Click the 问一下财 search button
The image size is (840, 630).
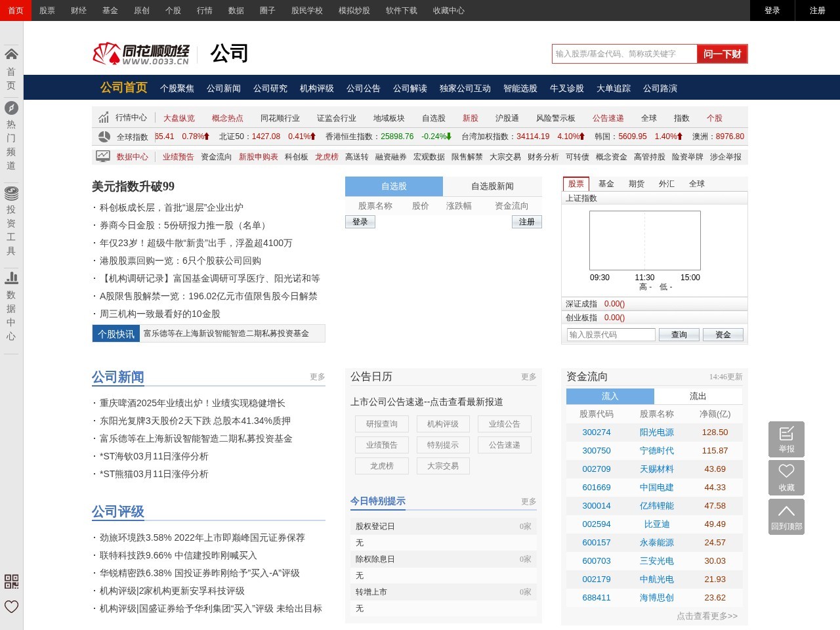click(x=722, y=54)
